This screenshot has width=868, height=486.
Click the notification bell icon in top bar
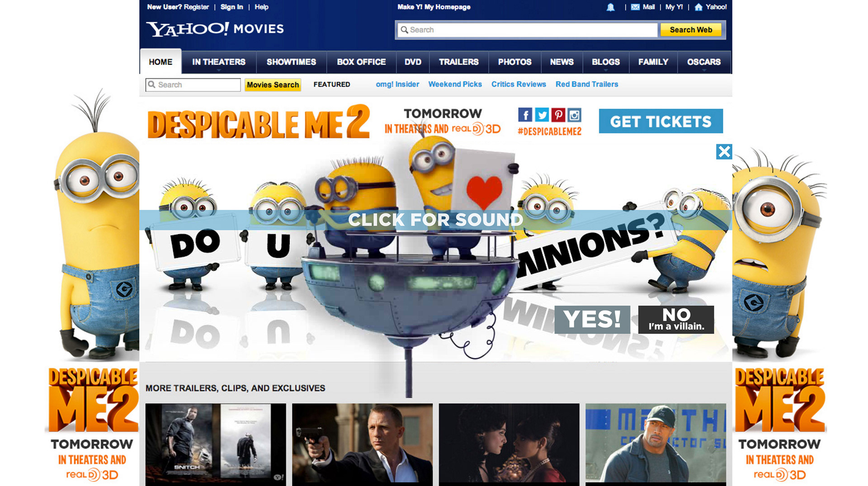[x=610, y=7]
